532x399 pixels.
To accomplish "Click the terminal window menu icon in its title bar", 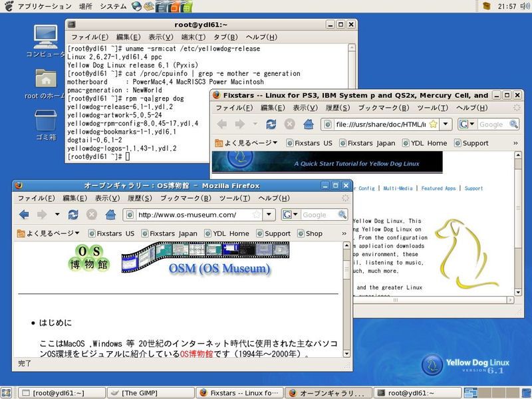I will click(71, 25).
